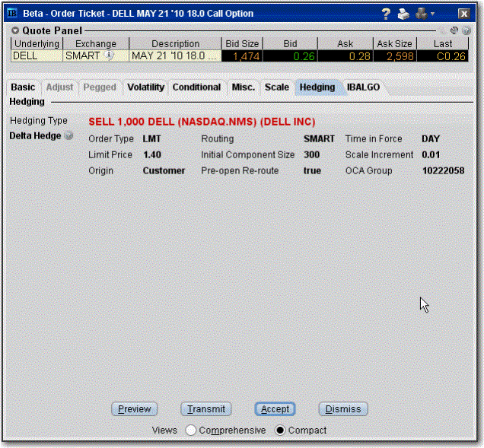
Task: Click the Bid Size column header
Action: [242, 44]
